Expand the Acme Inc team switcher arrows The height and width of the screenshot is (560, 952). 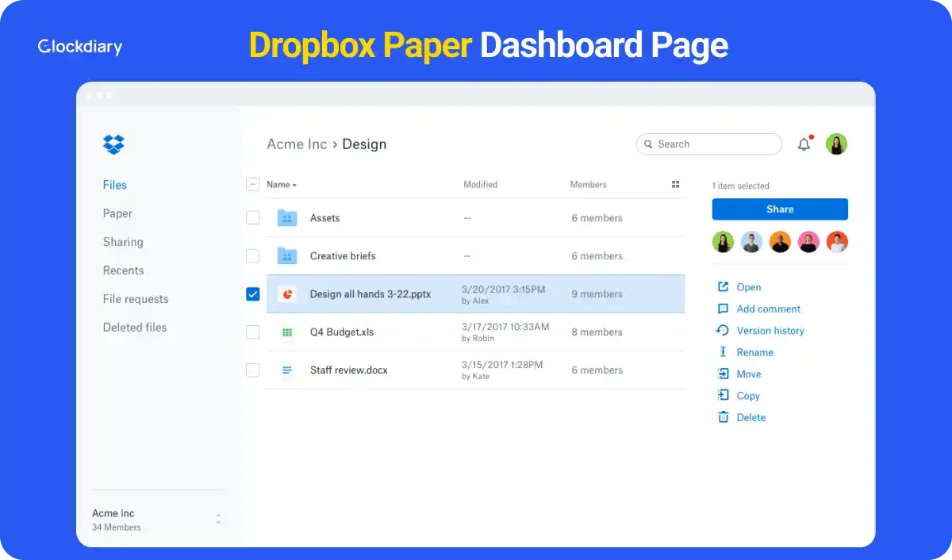tap(218, 519)
